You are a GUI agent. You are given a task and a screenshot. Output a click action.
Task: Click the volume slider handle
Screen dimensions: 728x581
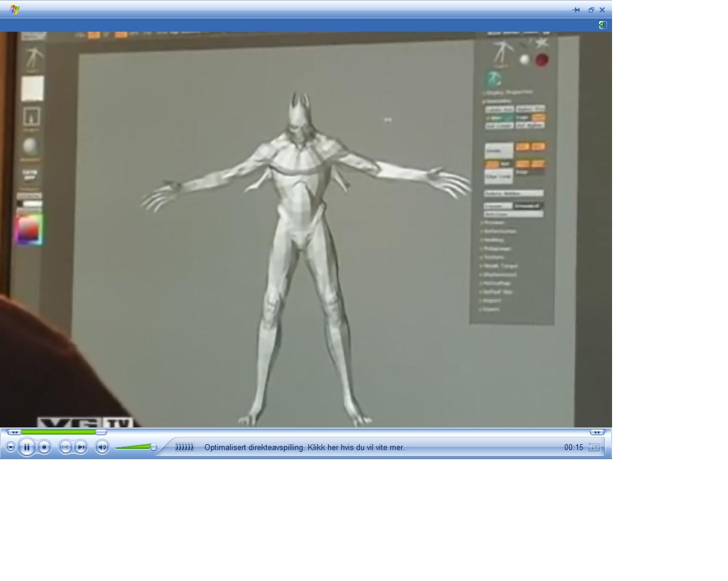pyautogui.click(x=154, y=447)
